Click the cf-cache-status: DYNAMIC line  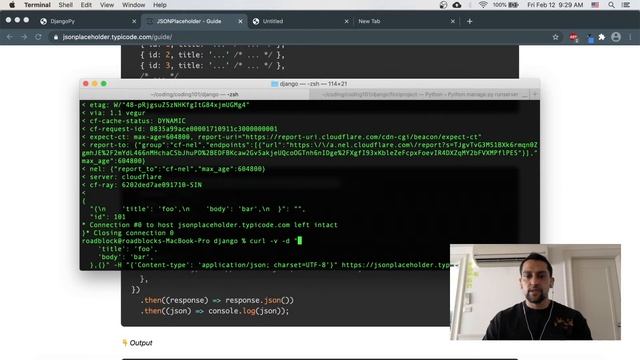click(x=133, y=121)
